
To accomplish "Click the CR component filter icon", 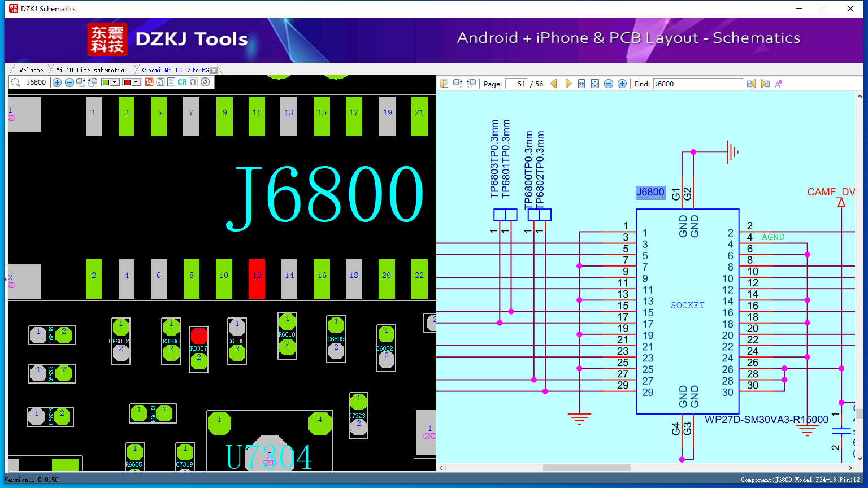I will 182,82.
